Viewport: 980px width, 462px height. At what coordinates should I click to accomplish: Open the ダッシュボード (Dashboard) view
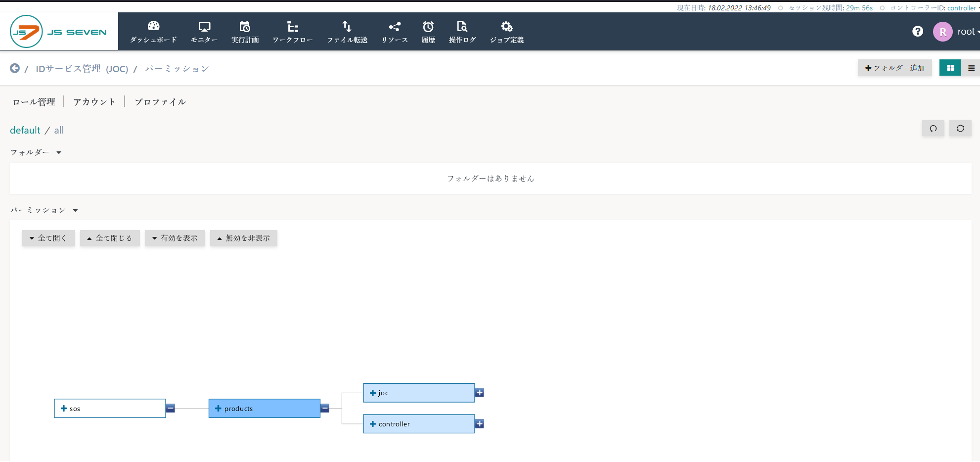coord(153,31)
